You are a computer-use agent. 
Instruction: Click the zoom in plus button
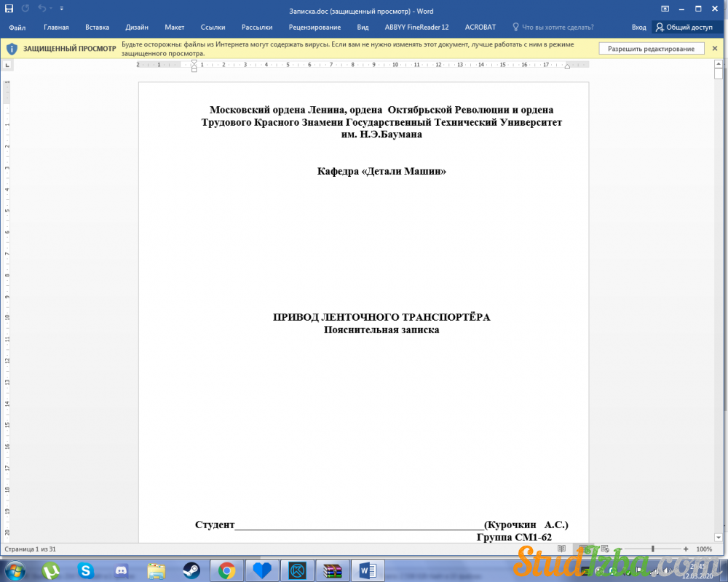tap(686, 549)
